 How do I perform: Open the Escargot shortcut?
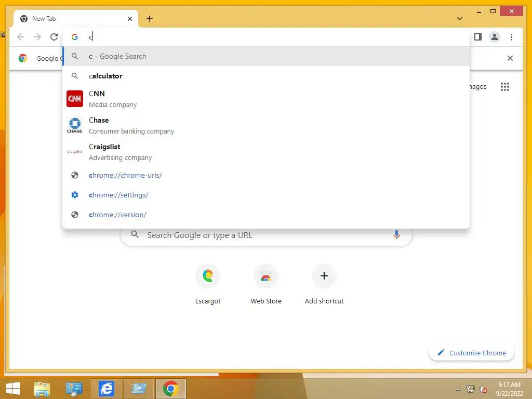click(208, 284)
